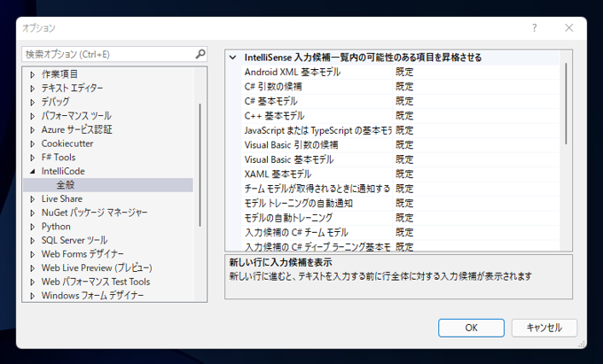Select the 全般 item under IntelliCode
Screen dimensions: 603x364
tap(108, 185)
